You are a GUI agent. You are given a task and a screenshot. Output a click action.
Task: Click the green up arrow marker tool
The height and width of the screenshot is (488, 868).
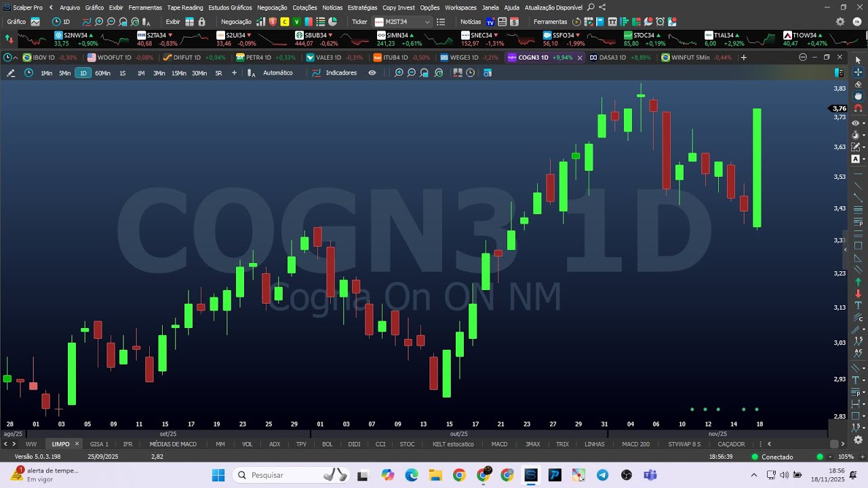point(858,282)
